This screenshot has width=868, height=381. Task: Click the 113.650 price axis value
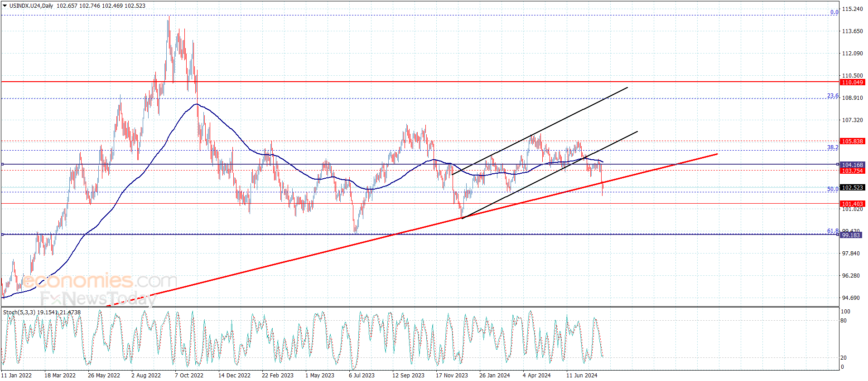click(x=852, y=31)
